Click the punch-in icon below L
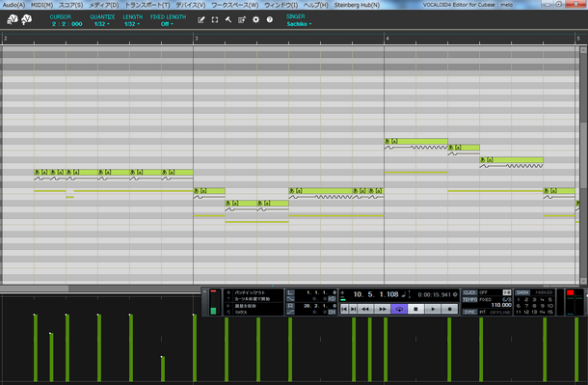Viewport: 588px width, 385px height. coord(290,299)
